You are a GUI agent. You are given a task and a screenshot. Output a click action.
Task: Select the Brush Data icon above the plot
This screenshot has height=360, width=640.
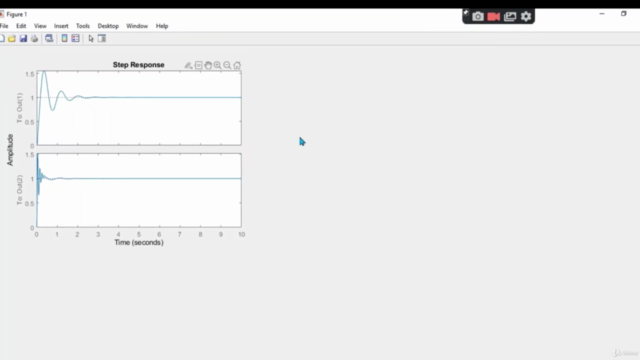pyautogui.click(x=188, y=65)
